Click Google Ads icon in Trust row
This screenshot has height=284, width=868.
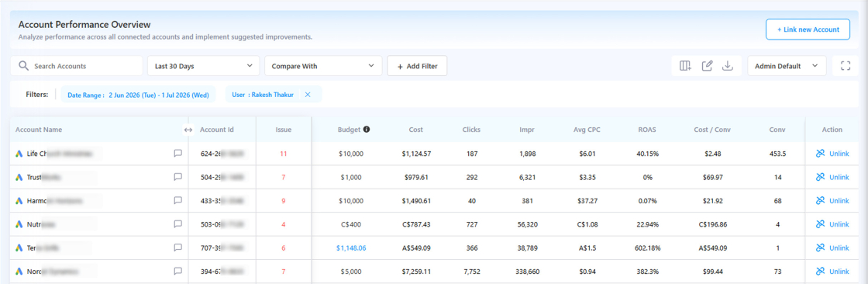19,177
